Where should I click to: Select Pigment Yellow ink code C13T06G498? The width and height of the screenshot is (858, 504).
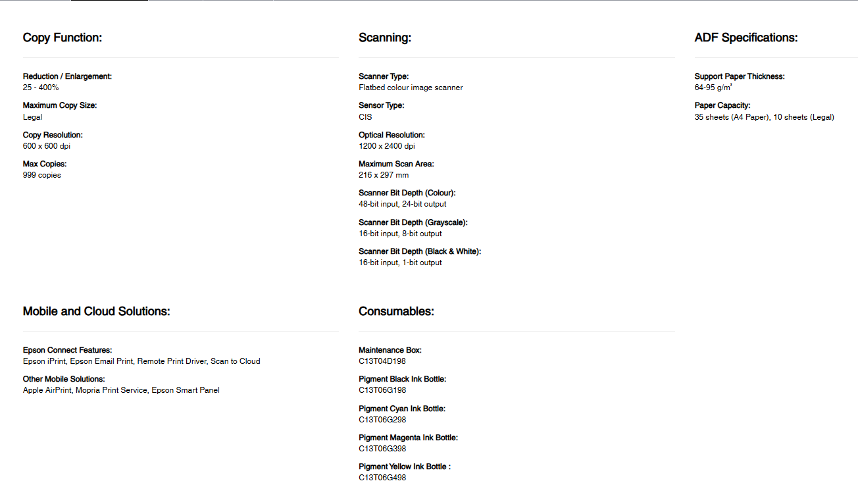tap(382, 478)
